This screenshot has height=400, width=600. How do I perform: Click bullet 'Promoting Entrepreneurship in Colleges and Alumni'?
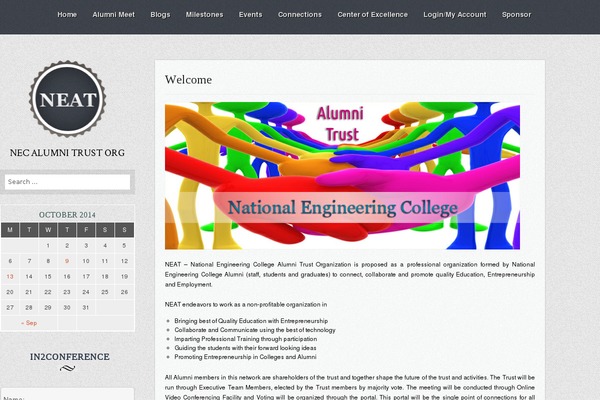(245, 357)
